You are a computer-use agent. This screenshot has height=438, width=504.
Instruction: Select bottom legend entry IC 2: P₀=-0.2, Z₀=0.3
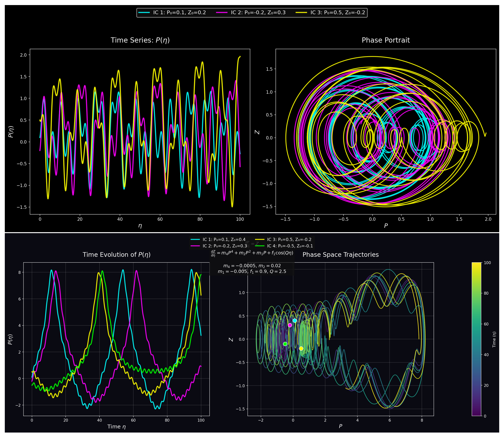pyautogui.click(x=225, y=246)
